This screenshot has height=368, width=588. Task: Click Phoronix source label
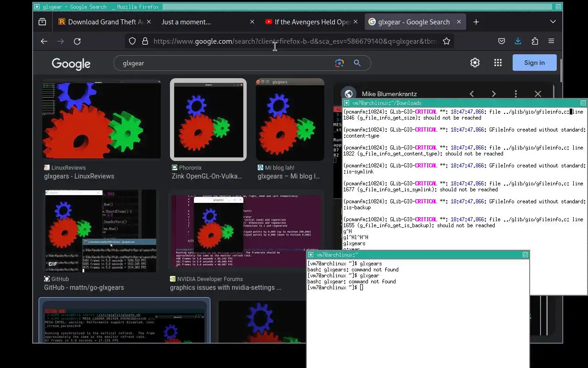pos(190,168)
